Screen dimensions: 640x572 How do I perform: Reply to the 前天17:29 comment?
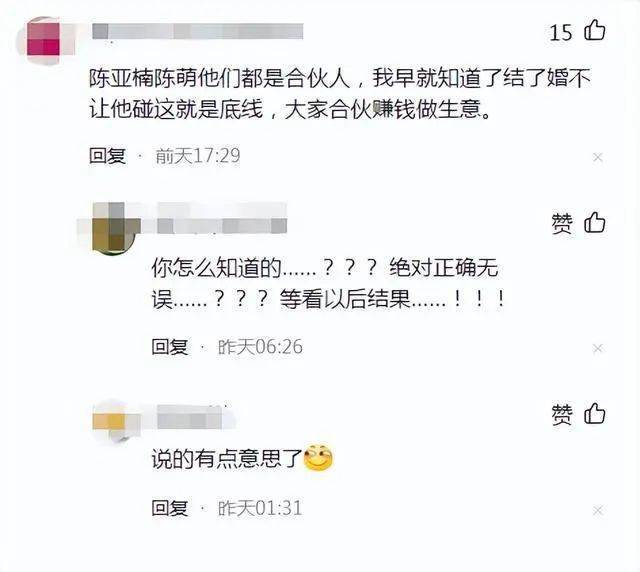[x=107, y=156]
